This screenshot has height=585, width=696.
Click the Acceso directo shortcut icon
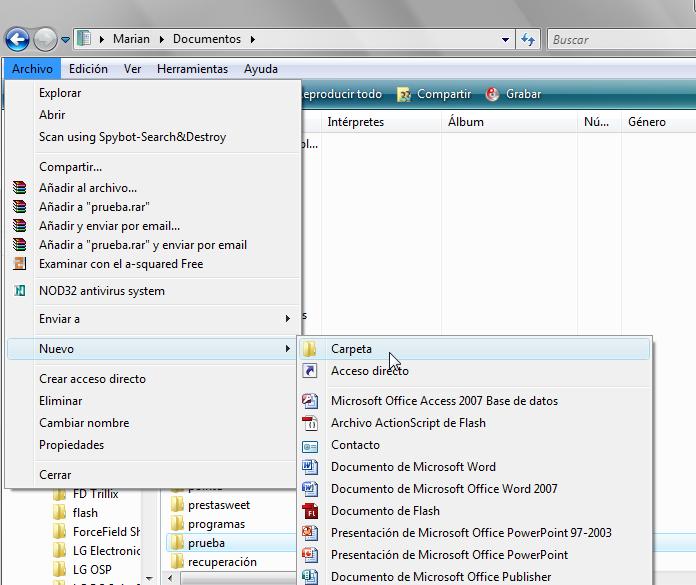309,371
